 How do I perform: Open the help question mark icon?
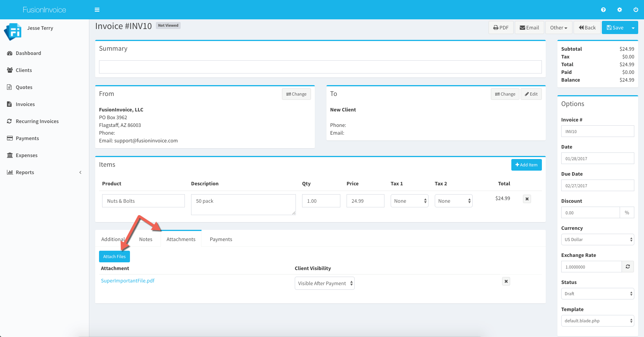point(603,10)
